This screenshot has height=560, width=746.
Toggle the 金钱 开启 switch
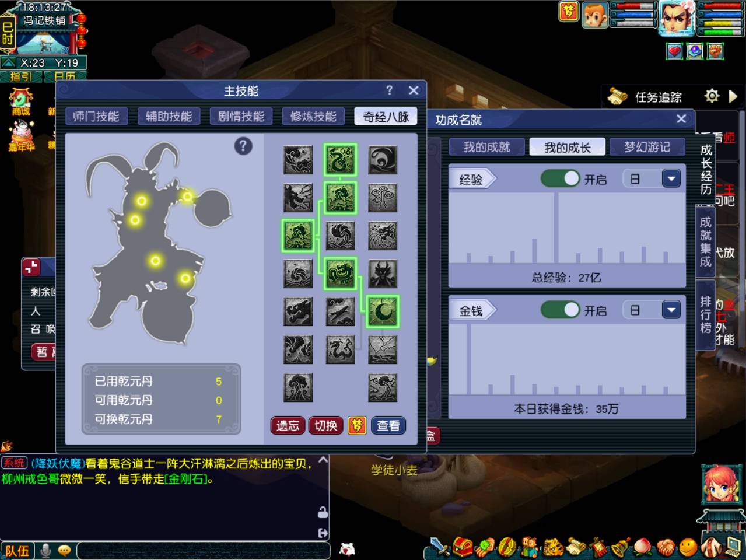pyautogui.click(x=560, y=310)
